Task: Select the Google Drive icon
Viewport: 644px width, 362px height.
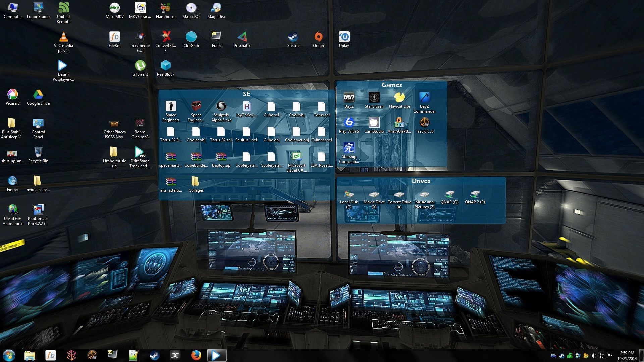Action: pyautogui.click(x=38, y=95)
